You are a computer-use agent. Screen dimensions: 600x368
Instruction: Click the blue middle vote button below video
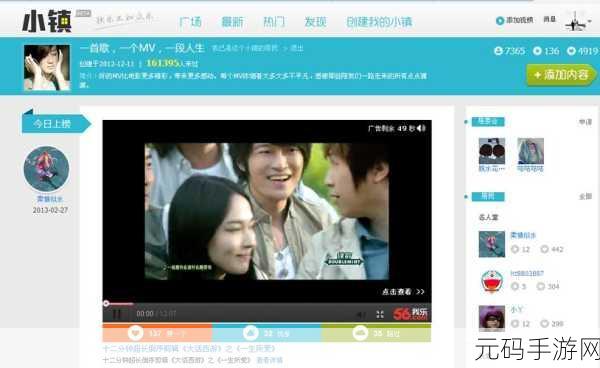coord(266,333)
